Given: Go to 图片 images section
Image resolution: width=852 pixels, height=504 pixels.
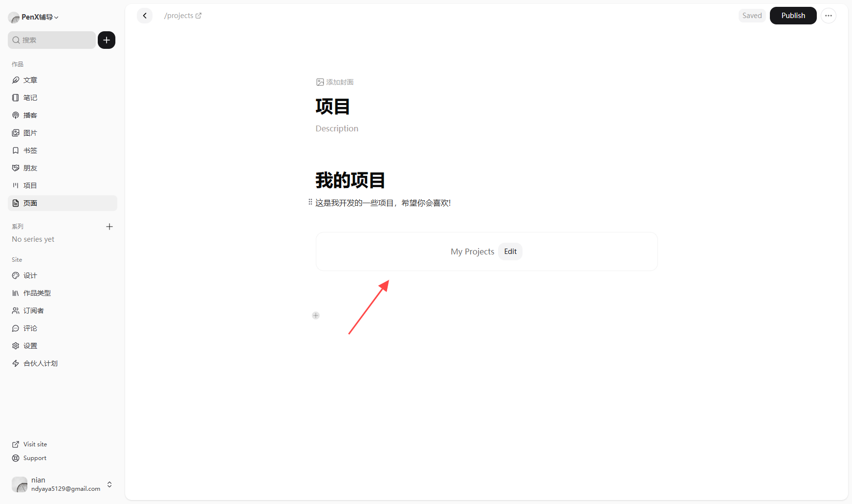Looking at the screenshot, I should tap(30, 133).
